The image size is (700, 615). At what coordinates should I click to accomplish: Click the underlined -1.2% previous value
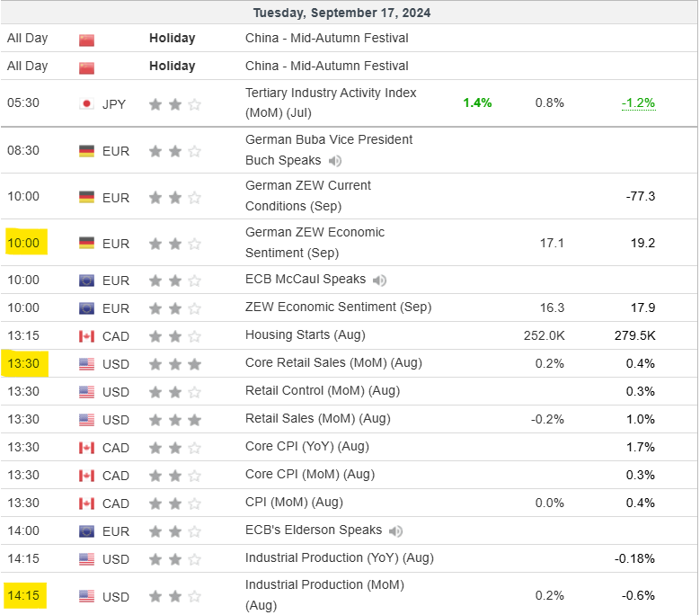tap(638, 102)
